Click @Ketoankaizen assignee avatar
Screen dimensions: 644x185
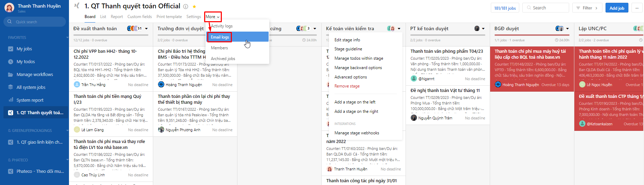pos(582,124)
